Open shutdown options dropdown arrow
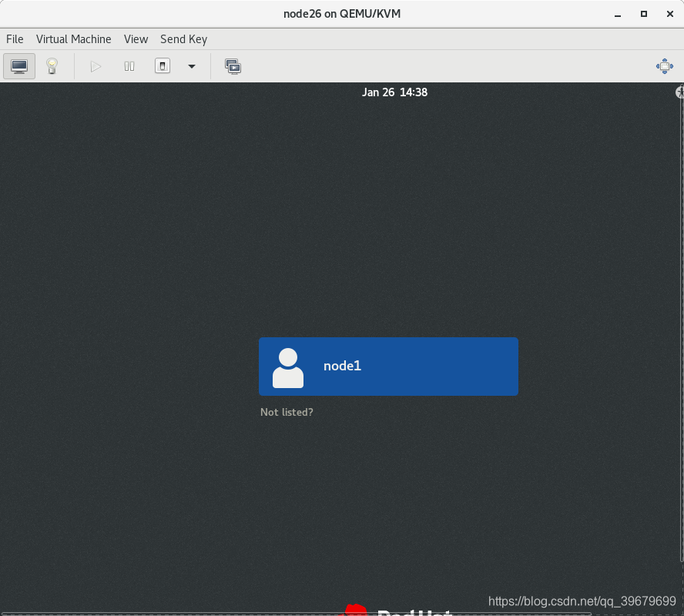Viewport: 684px width, 616px height. click(x=192, y=66)
